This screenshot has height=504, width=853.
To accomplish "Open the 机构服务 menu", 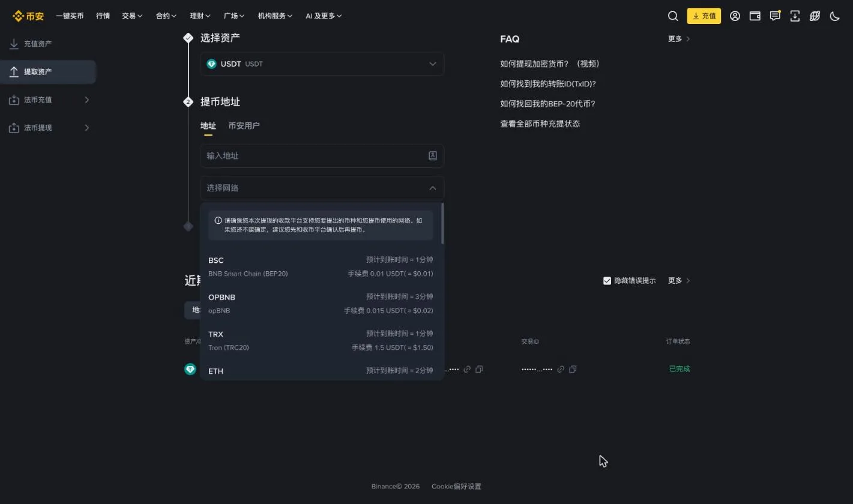I will pos(275,16).
